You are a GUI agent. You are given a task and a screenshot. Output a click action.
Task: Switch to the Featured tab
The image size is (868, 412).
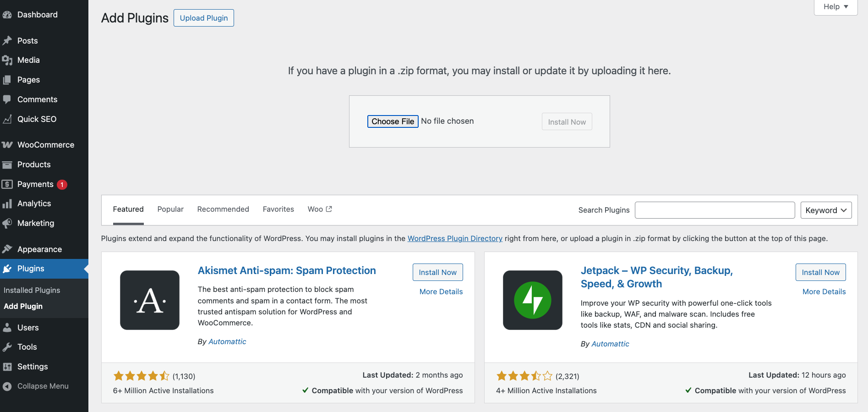point(128,209)
